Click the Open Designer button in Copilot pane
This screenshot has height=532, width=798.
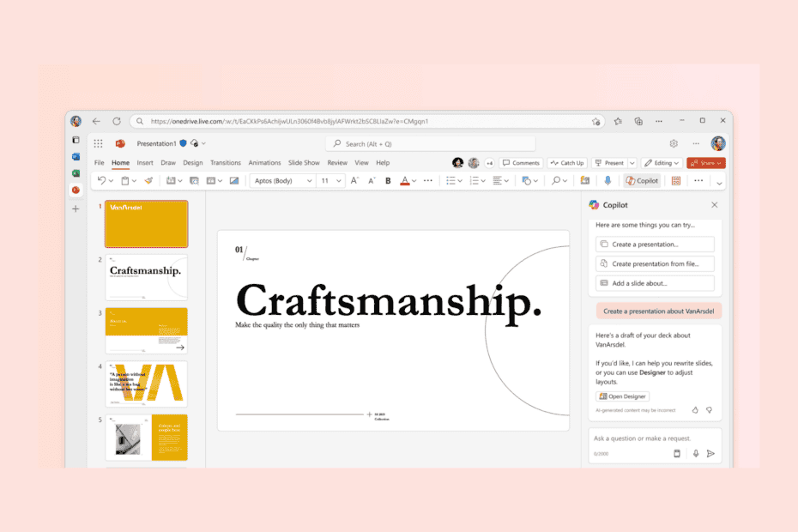pos(621,396)
